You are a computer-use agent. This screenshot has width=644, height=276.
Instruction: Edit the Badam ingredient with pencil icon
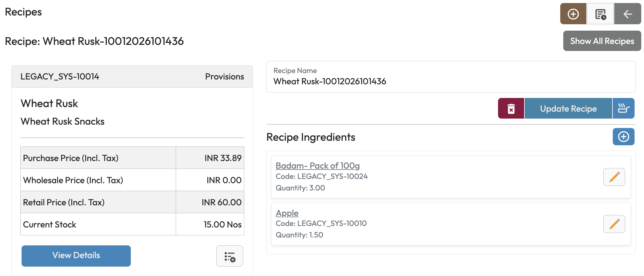click(614, 177)
